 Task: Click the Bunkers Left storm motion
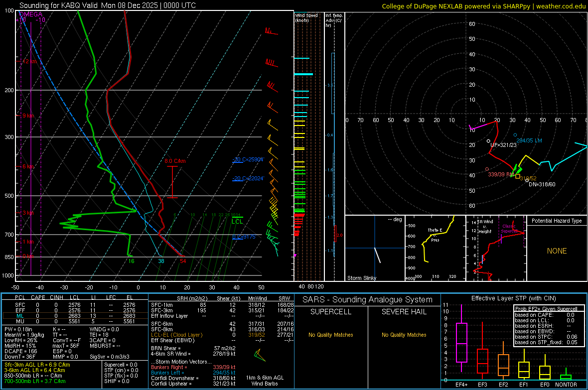pyautogui.click(x=193, y=373)
